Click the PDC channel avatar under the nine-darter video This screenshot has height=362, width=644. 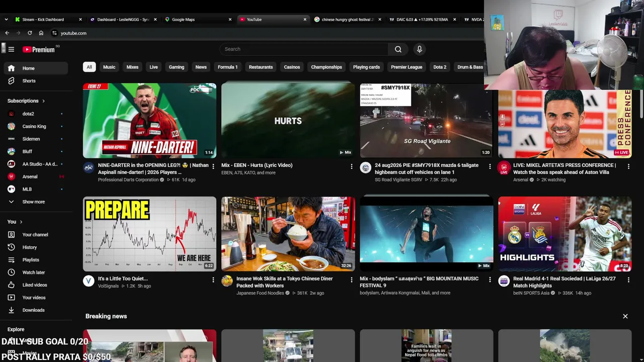click(89, 168)
